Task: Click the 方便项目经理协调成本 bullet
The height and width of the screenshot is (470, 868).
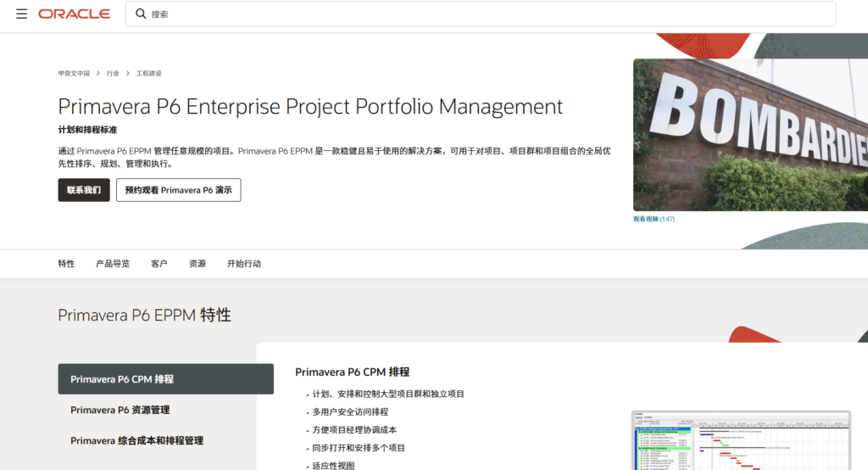Action: point(354,430)
